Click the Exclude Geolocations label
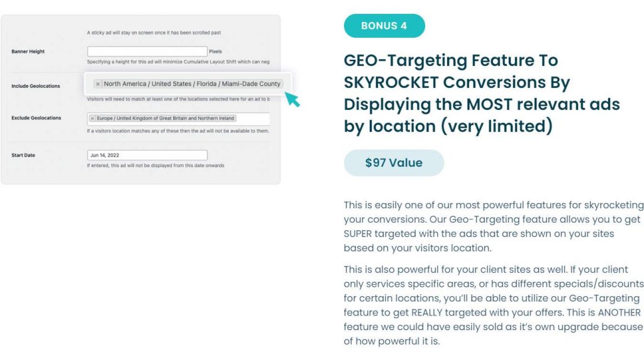 coord(36,118)
